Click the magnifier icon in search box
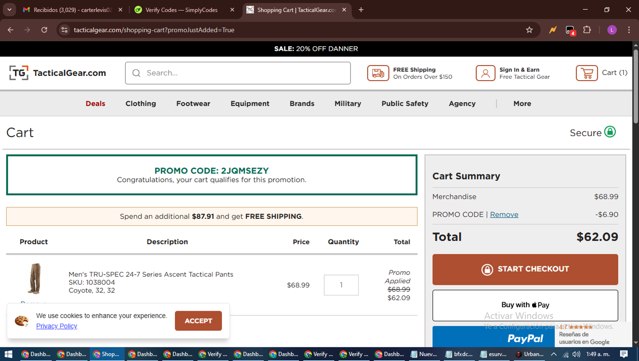The width and height of the screenshot is (639, 361). click(137, 73)
